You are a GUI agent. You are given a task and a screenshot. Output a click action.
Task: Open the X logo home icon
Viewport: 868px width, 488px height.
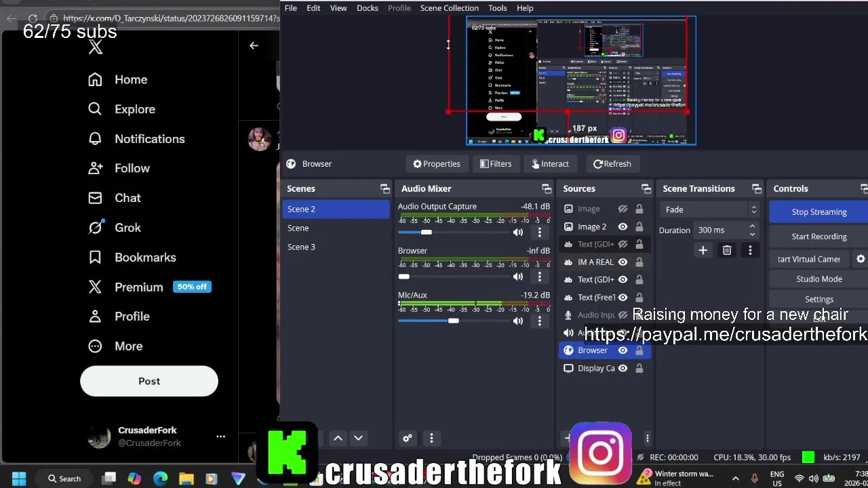[x=95, y=47]
